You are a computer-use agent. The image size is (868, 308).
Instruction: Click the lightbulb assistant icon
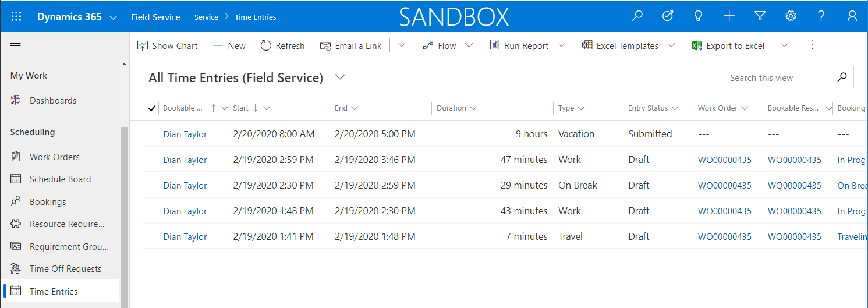[x=699, y=17]
